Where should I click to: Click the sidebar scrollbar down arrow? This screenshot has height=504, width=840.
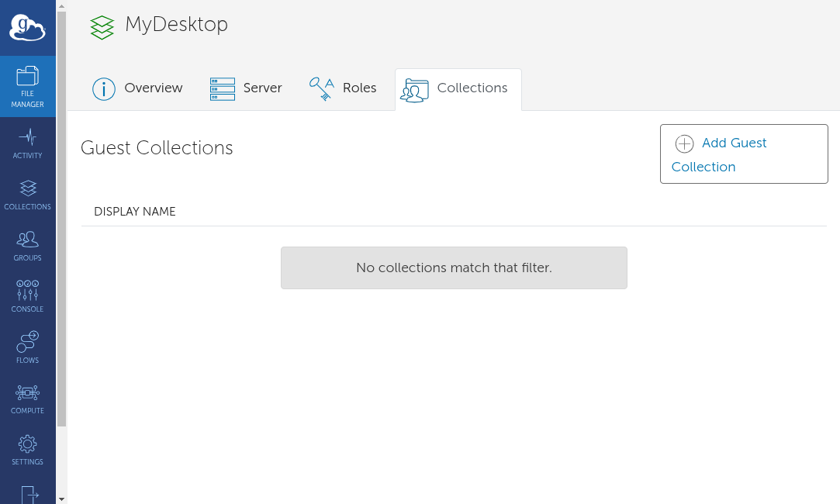pyautogui.click(x=61, y=499)
